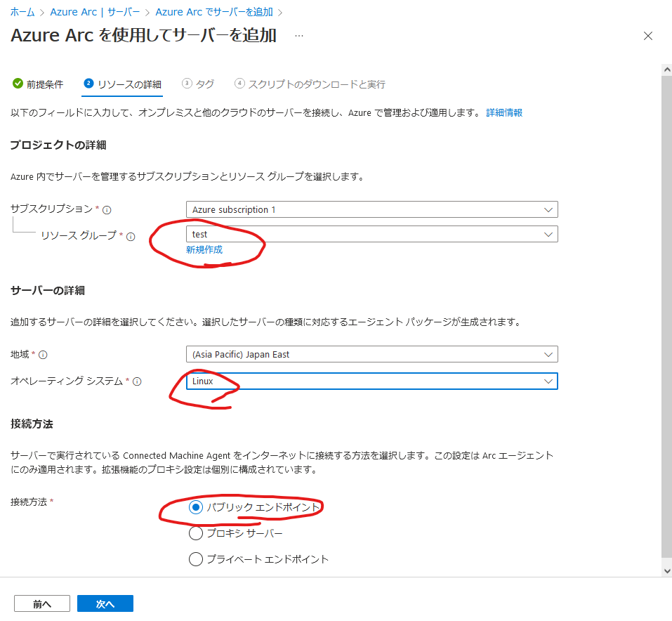Viewport: 672px width, 621px height.
Task: Open the Linux operating system dropdown
Action: point(372,381)
